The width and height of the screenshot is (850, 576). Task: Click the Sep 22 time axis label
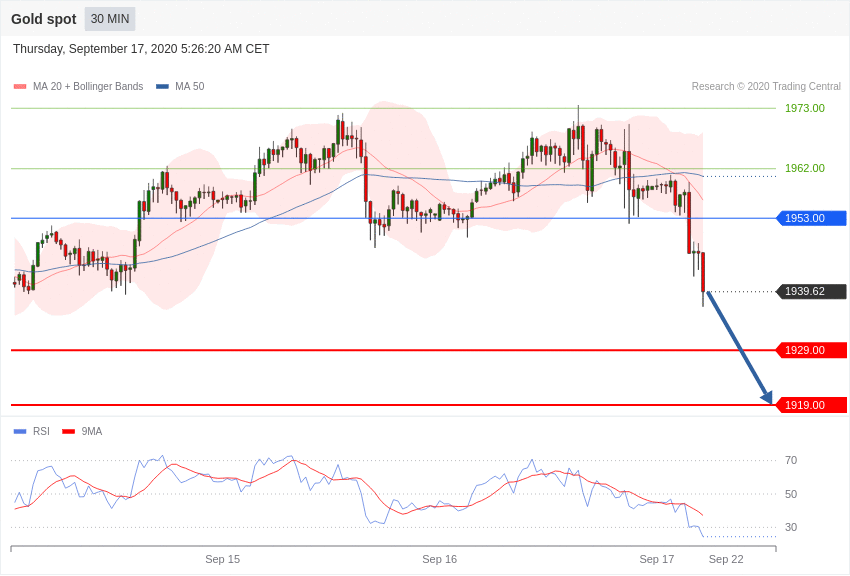pos(726,559)
